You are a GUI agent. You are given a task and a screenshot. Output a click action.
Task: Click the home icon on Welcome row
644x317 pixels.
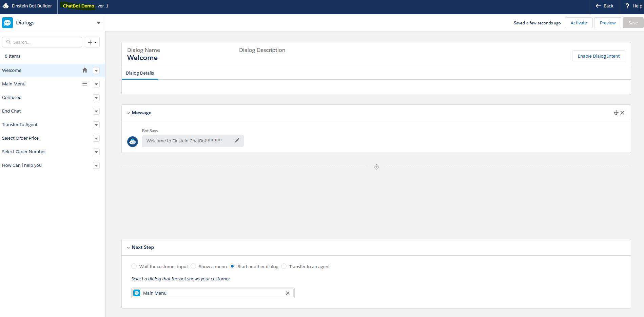(x=85, y=70)
